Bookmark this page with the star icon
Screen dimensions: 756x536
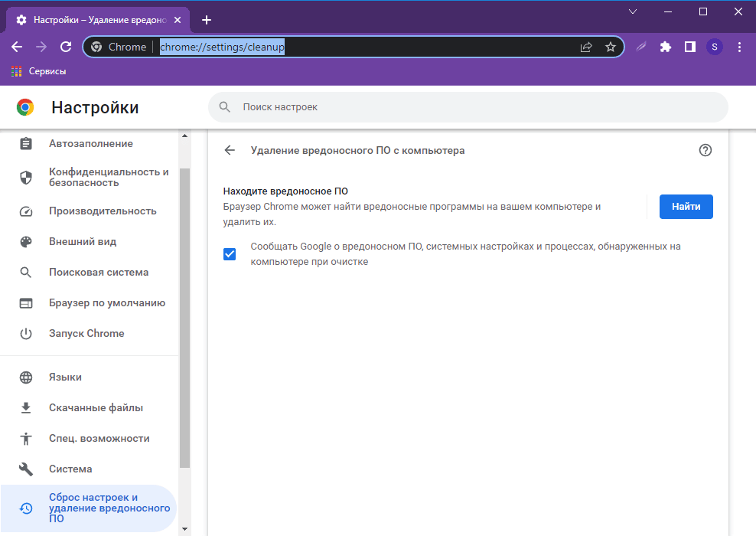pos(611,47)
